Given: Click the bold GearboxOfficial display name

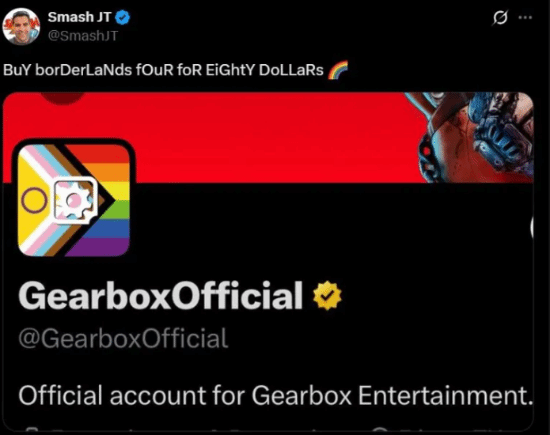Looking at the screenshot, I should coord(161,295).
